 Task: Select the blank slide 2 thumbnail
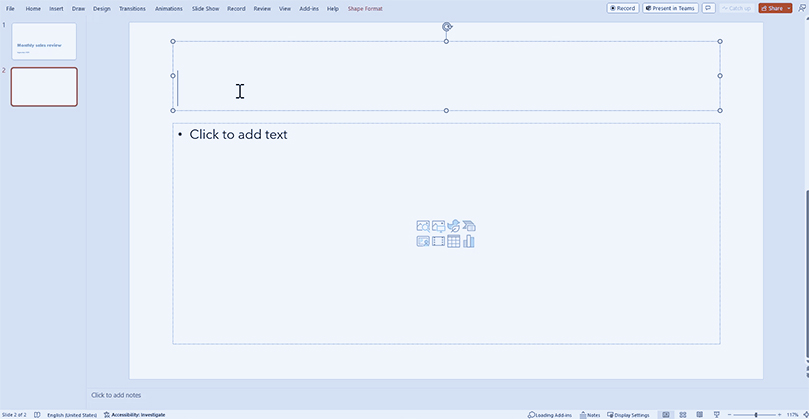click(x=44, y=87)
